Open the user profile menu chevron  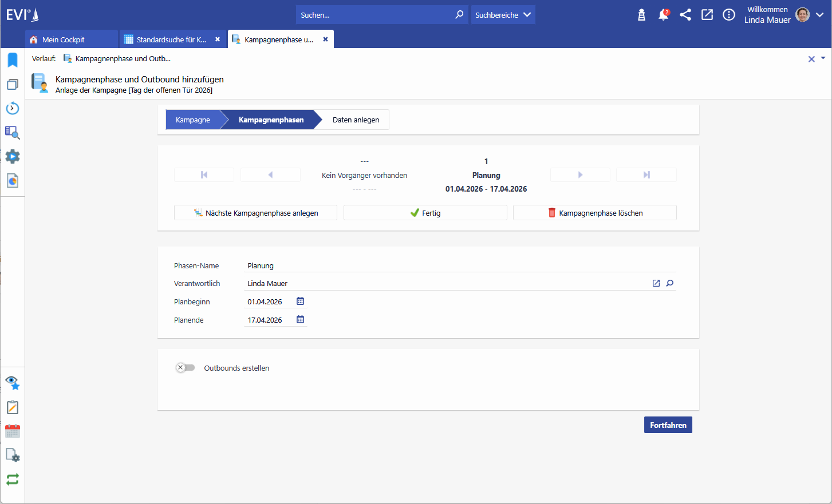pyautogui.click(x=820, y=15)
